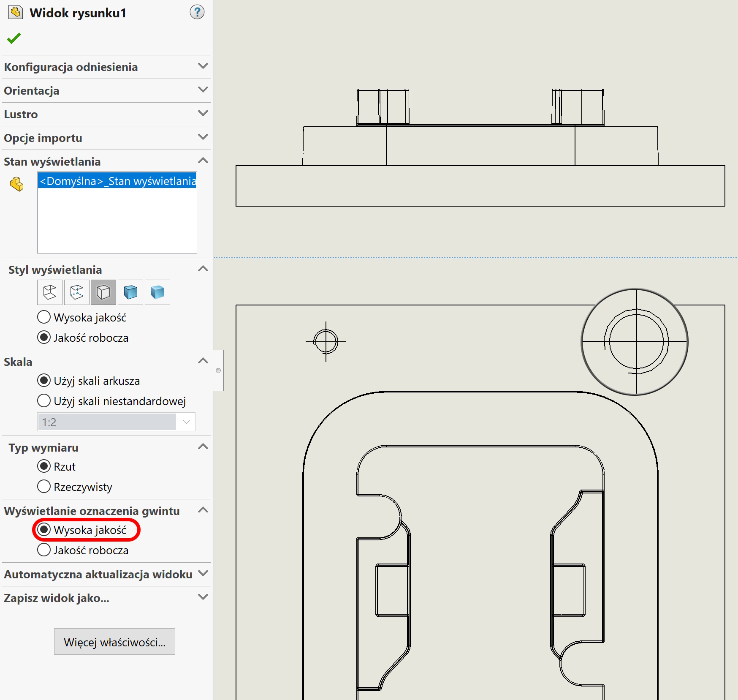Select the Shaded With Edges style icon
Image resolution: width=738 pixels, height=700 pixels.
(x=130, y=292)
